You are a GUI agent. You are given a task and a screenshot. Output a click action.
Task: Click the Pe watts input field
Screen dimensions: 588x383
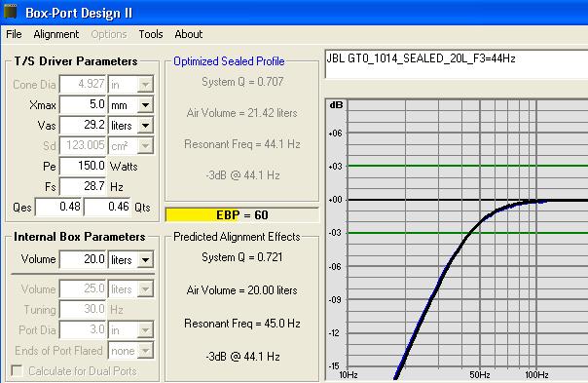click(83, 166)
